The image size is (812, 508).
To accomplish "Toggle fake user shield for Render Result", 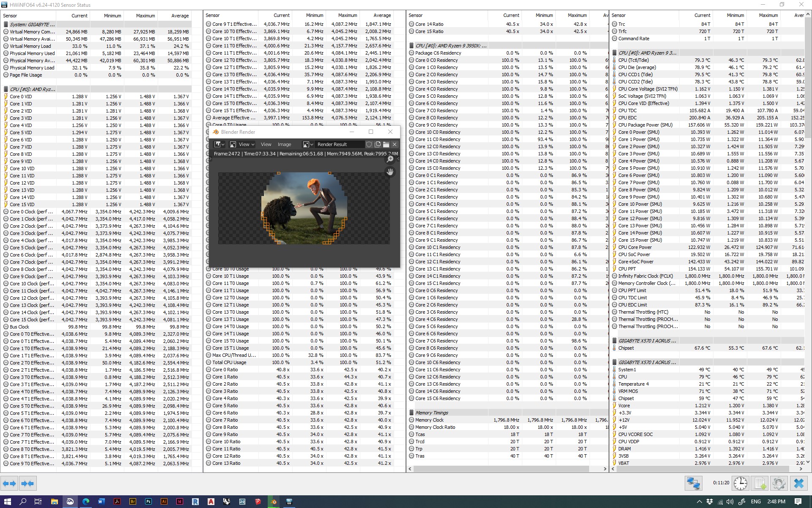I will (x=369, y=144).
